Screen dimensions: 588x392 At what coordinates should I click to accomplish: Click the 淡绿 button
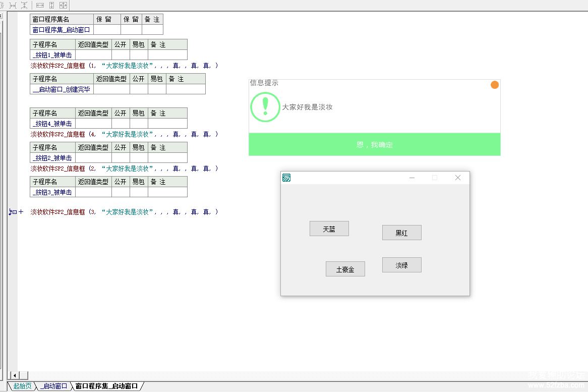coord(401,265)
